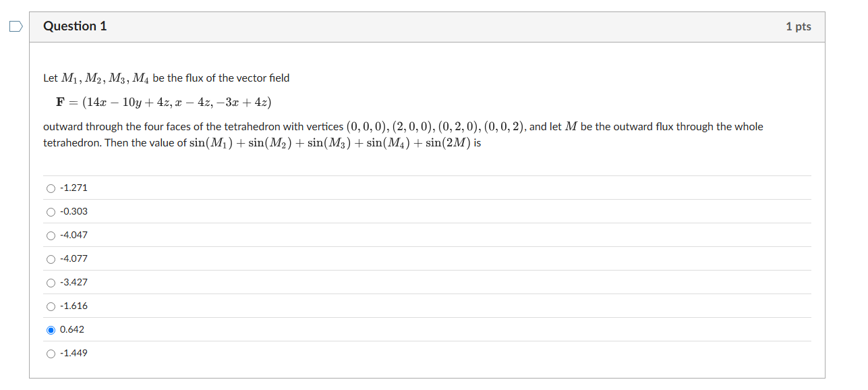Click the question prompt text

270,126
